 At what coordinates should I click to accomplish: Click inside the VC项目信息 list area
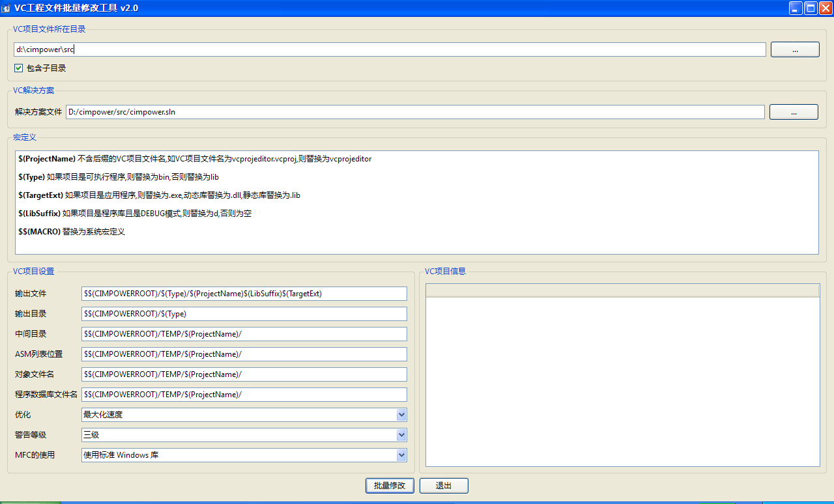(x=623, y=382)
